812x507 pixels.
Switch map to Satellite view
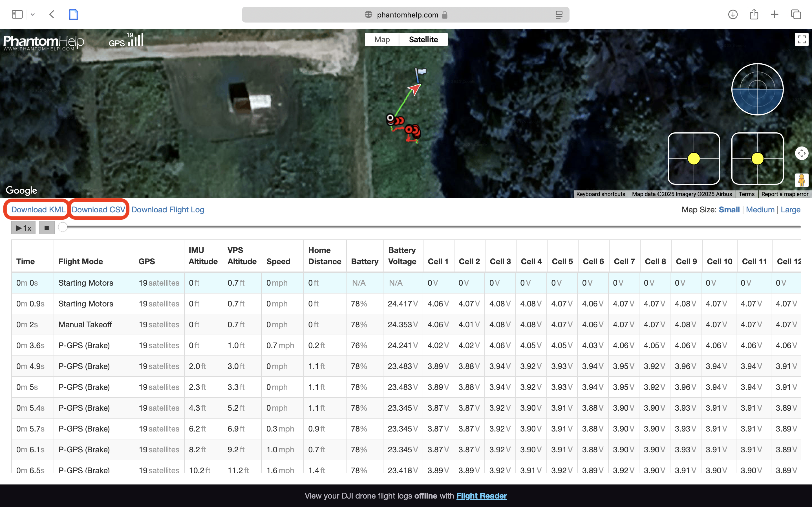423,39
